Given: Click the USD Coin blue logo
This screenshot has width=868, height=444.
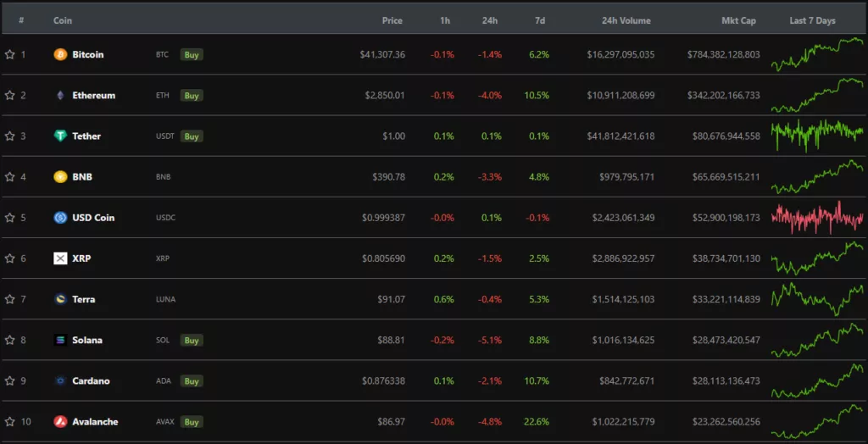Looking at the screenshot, I should 60,218.
